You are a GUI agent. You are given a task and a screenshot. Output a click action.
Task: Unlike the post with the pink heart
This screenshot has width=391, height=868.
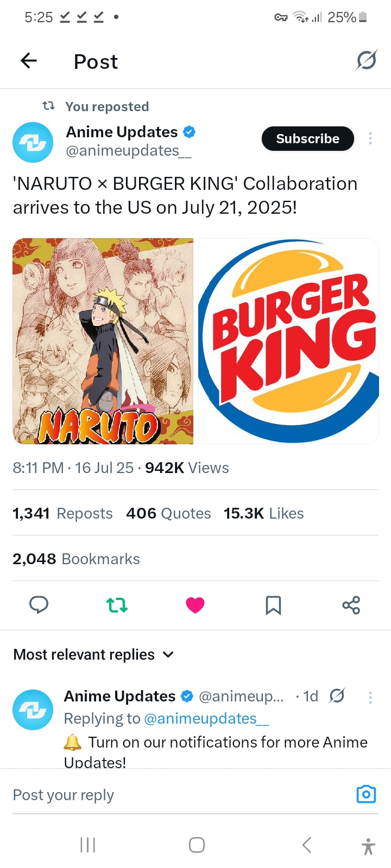[195, 605]
